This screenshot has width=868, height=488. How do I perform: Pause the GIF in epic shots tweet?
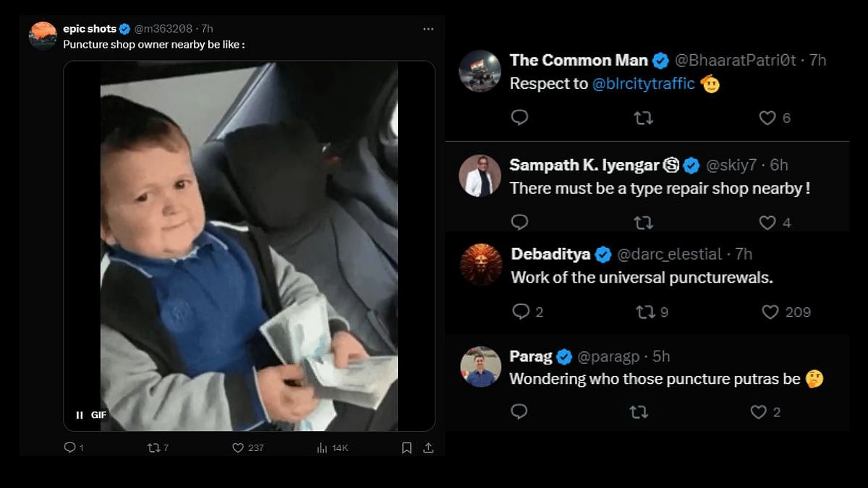click(x=80, y=415)
